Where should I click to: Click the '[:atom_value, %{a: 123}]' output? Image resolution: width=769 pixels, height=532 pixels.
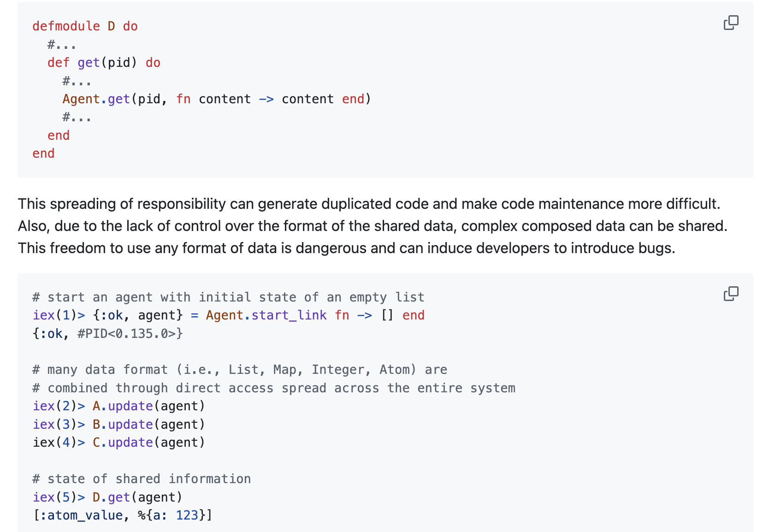(x=122, y=515)
